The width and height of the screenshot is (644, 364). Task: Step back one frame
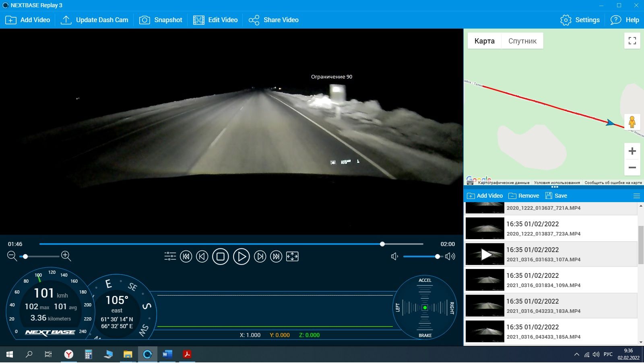pyautogui.click(x=202, y=256)
